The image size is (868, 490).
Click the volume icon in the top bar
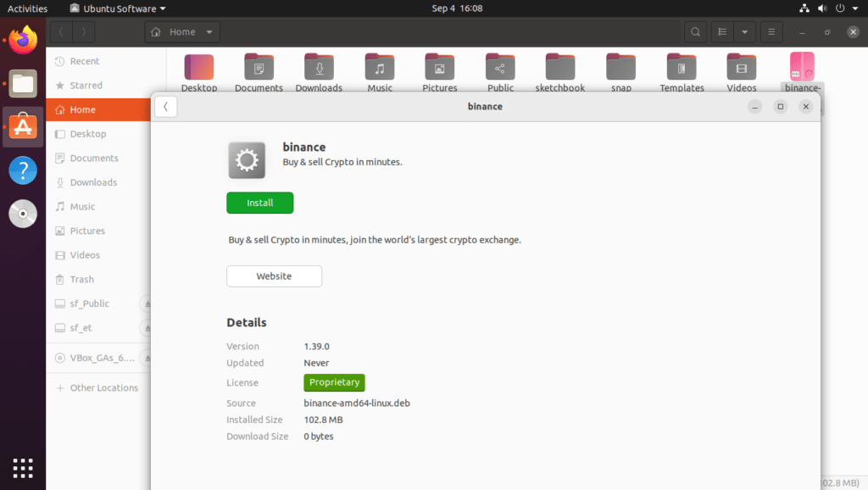822,8
